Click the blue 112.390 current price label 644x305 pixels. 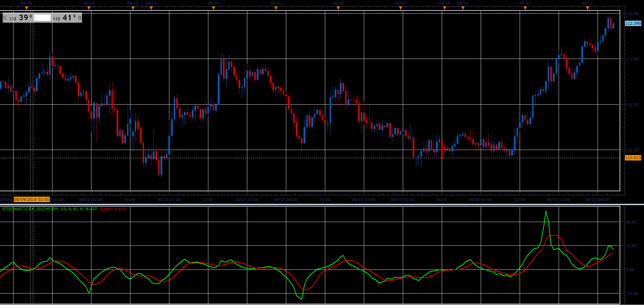(633, 23)
